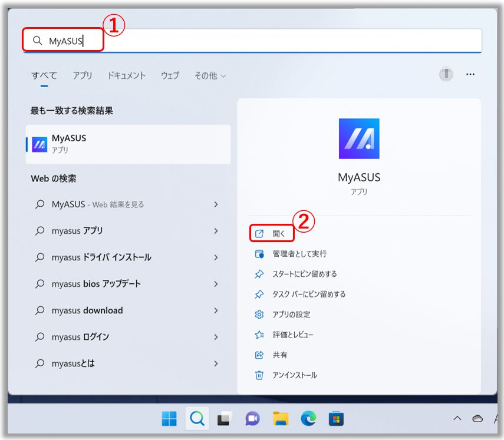504x440 pixels.
Task: Click search glass icon beside myasus download
Action: 39,310
